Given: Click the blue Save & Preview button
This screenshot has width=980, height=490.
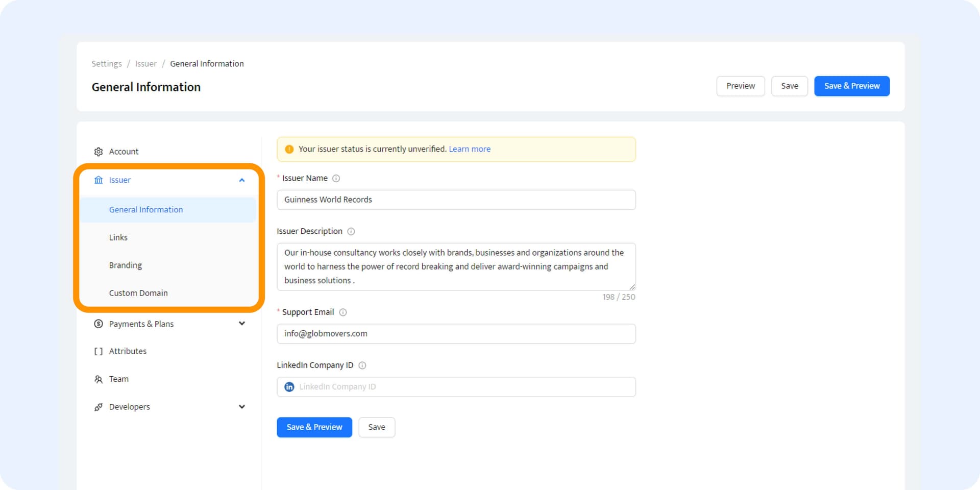Looking at the screenshot, I should pos(851,86).
